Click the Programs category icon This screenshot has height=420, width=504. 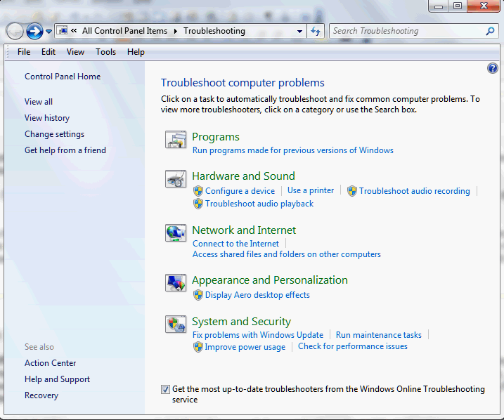click(x=176, y=139)
